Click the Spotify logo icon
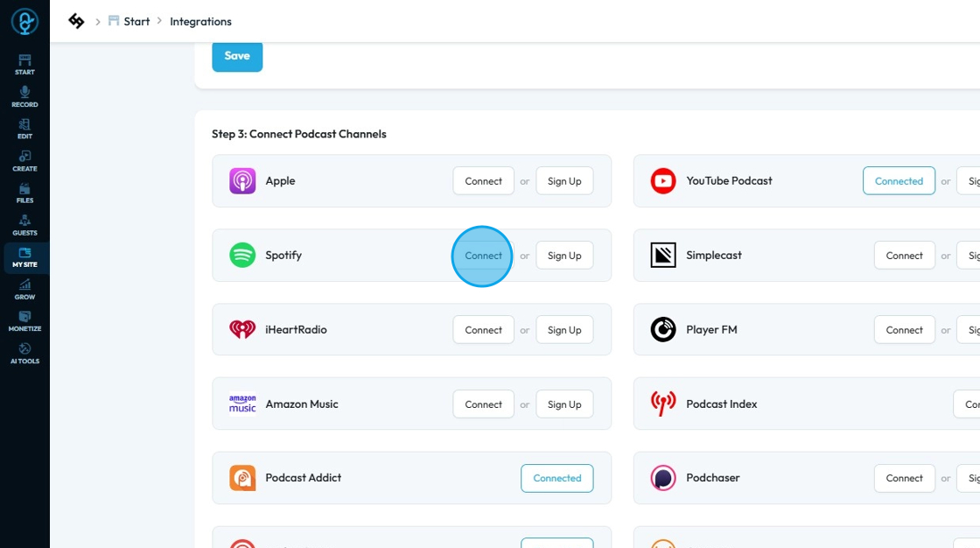This screenshot has width=980, height=548. pos(242,256)
